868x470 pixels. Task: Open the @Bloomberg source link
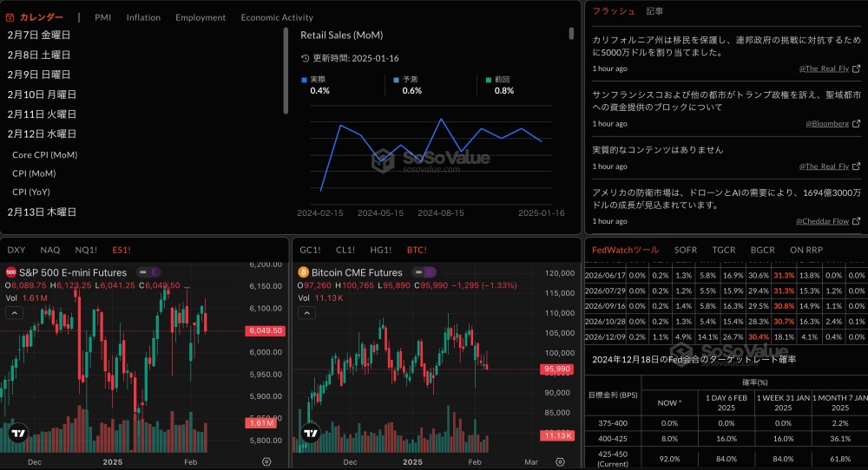pyautogui.click(x=827, y=124)
